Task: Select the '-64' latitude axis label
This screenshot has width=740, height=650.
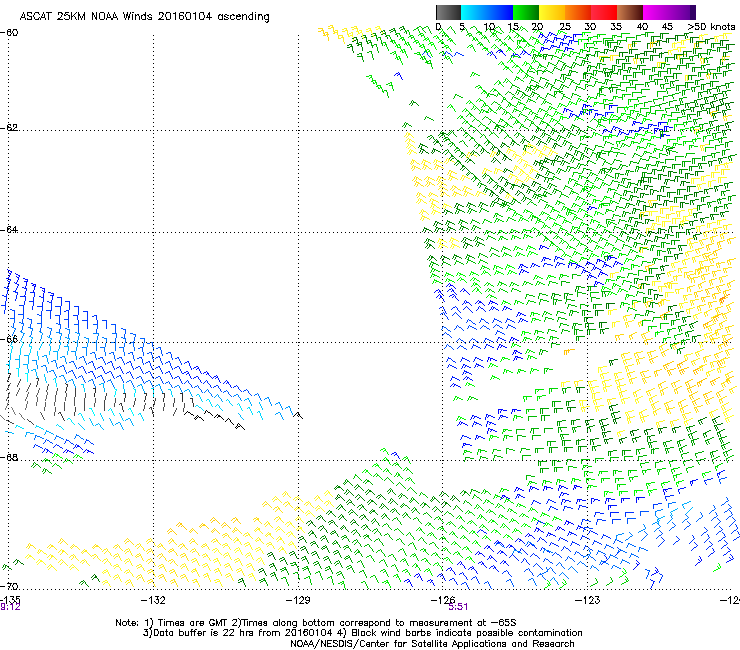Action: point(9,229)
